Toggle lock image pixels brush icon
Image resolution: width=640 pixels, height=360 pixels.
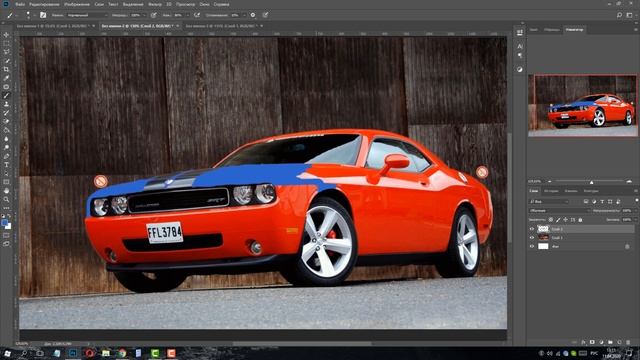coord(558,220)
